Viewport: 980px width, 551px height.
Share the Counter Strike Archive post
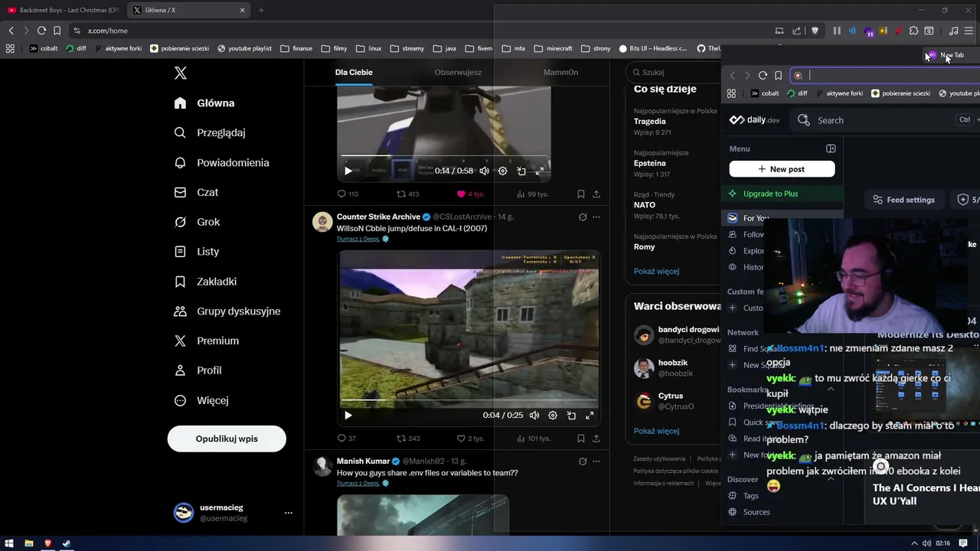click(x=596, y=439)
